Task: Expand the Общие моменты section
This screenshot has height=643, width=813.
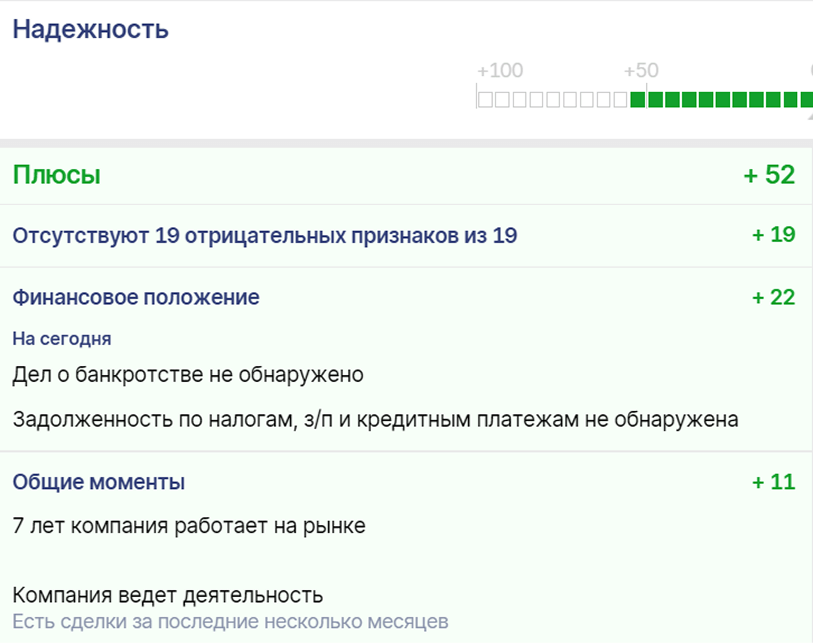Action: [99, 482]
